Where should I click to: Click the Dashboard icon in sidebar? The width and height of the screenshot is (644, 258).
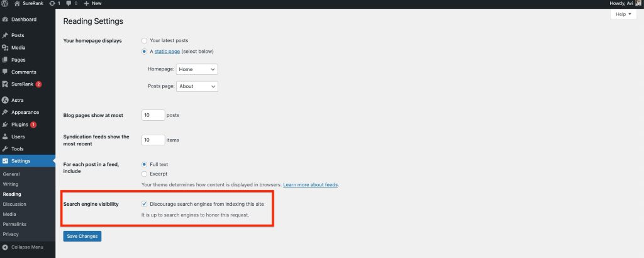(x=5, y=20)
